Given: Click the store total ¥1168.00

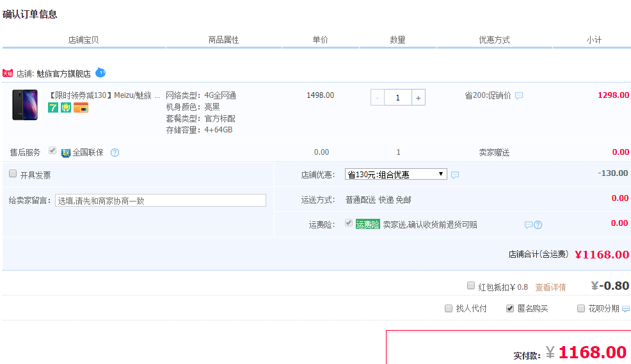Looking at the screenshot, I should (x=602, y=255).
